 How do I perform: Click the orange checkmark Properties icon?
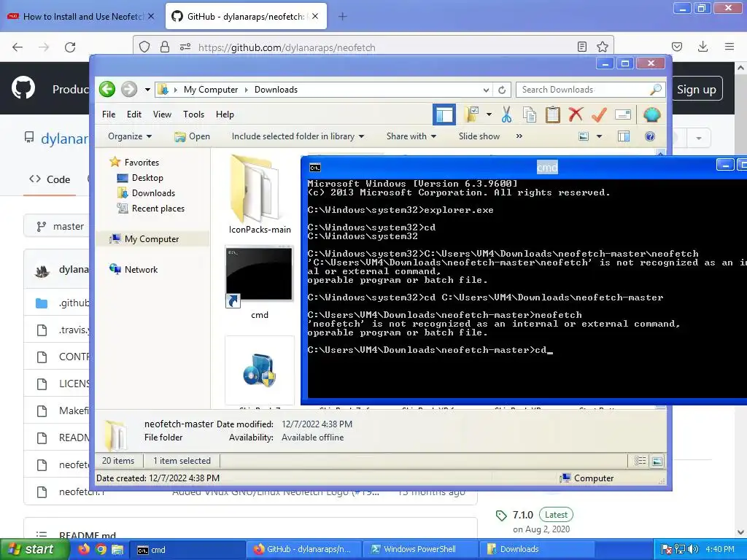[x=599, y=114]
